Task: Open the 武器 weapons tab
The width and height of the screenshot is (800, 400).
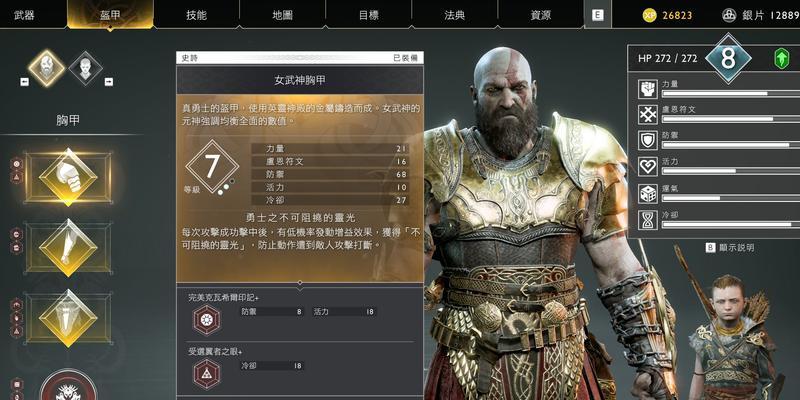Action: [x=24, y=15]
